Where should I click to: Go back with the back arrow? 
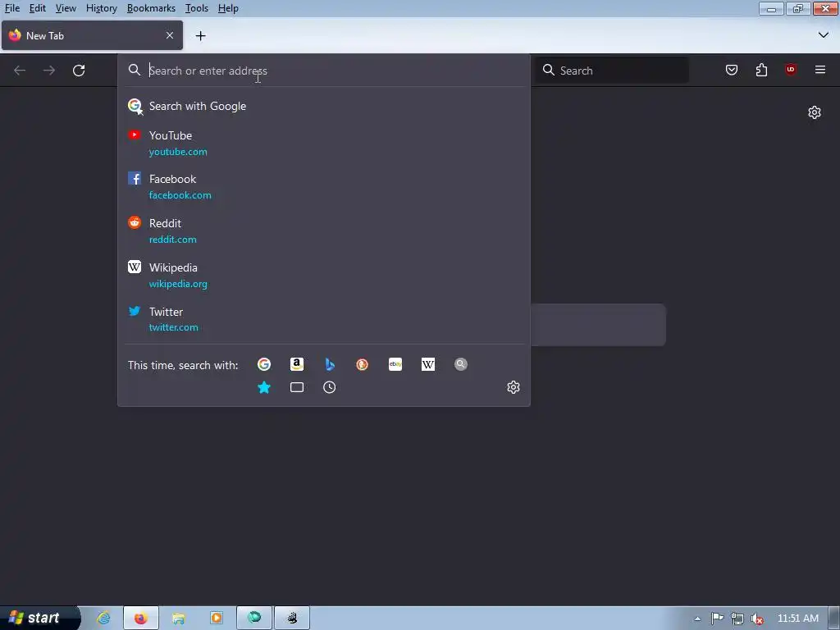coord(20,71)
